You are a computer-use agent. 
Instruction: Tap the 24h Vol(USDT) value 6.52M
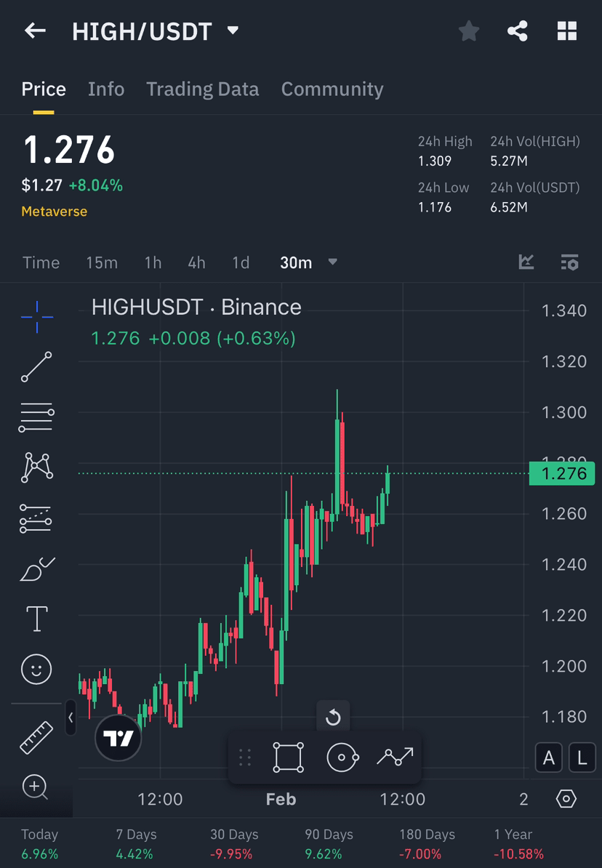[508, 208]
